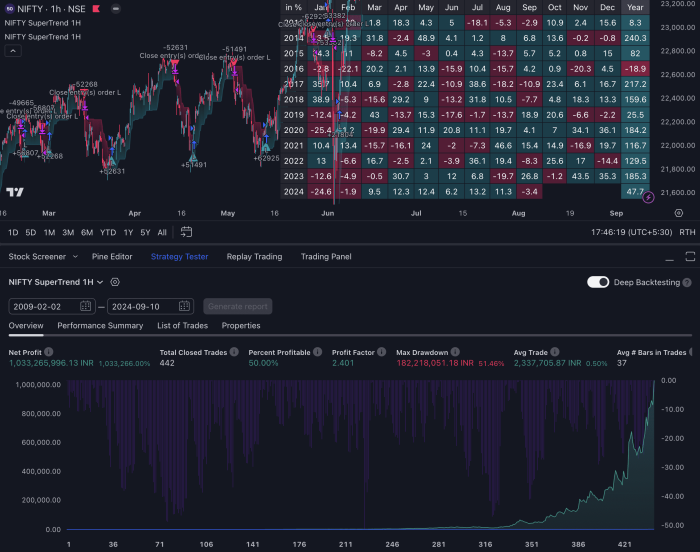Show info for Max Drawdown
The image size is (700, 552).
click(451, 353)
